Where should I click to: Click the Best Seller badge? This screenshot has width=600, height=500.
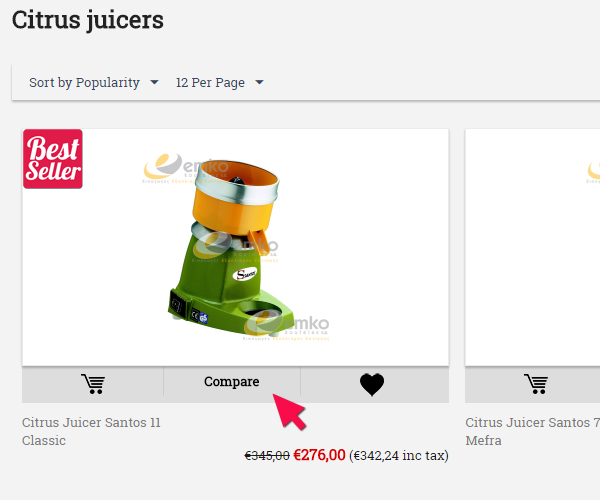pyautogui.click(x=53, y=159)
